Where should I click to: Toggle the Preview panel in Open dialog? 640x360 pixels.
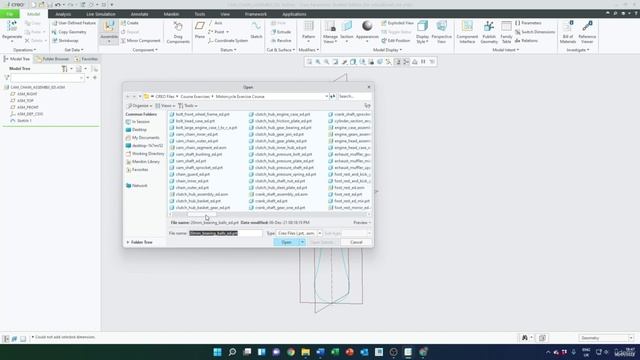click(x=362, y=223)
